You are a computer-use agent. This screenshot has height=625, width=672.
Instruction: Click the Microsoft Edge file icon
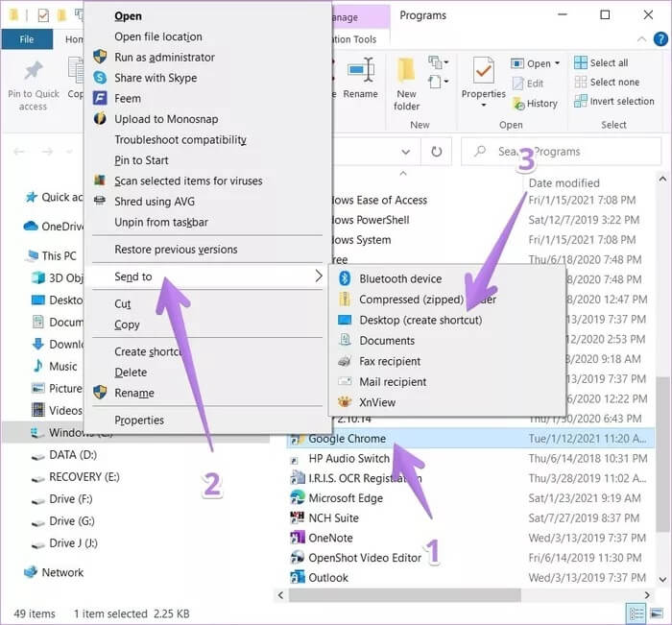pyautogui.click(x=298, y=497)
